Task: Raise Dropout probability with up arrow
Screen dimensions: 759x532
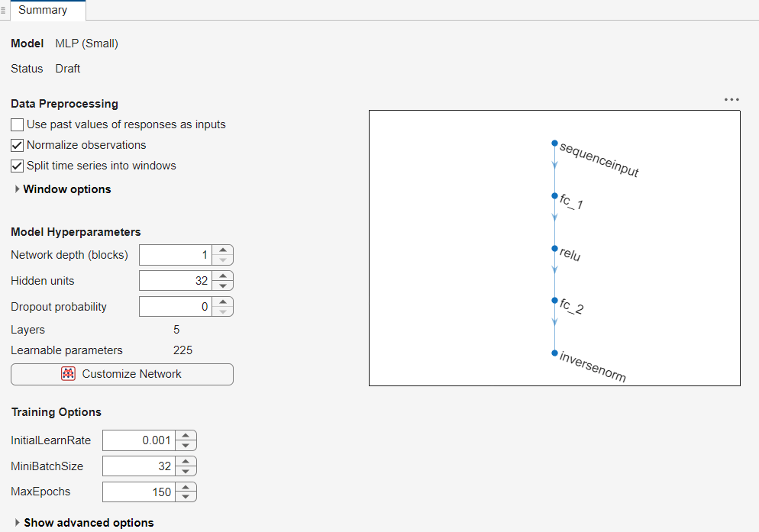Action: [222, 302]
